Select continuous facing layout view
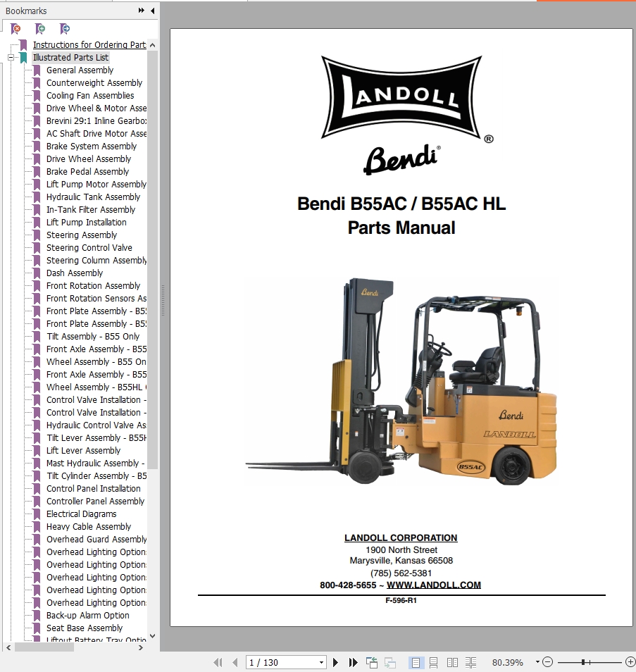636x672 pixels. click(x=470, y=663)
